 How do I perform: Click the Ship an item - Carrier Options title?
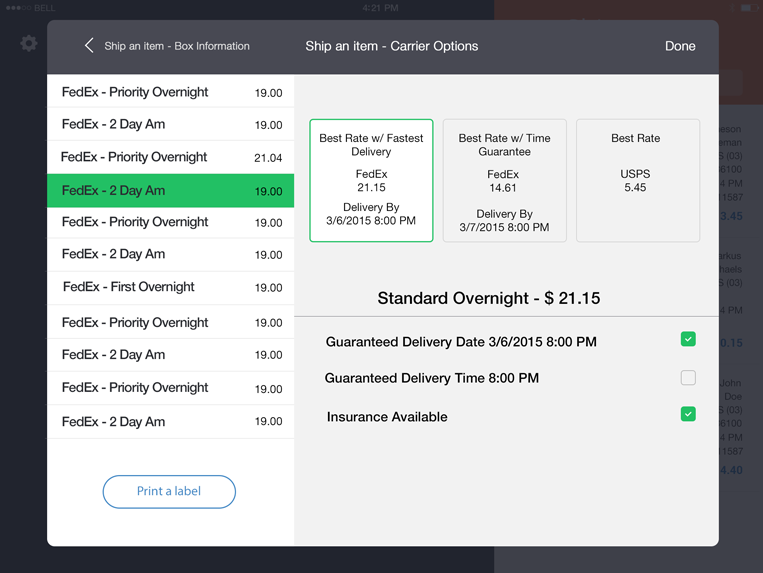392,46
